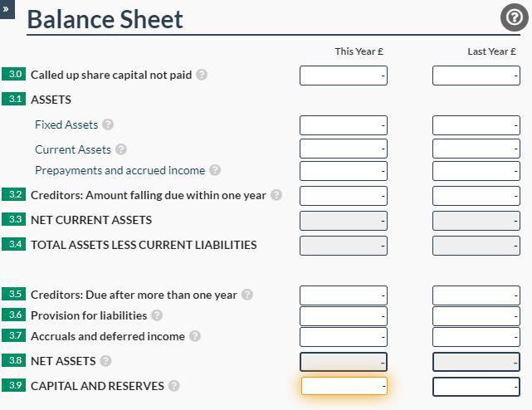Show help for Provision for liabilities
The height and width of the screenshot is (410, 532).
(x=157, y=315)
